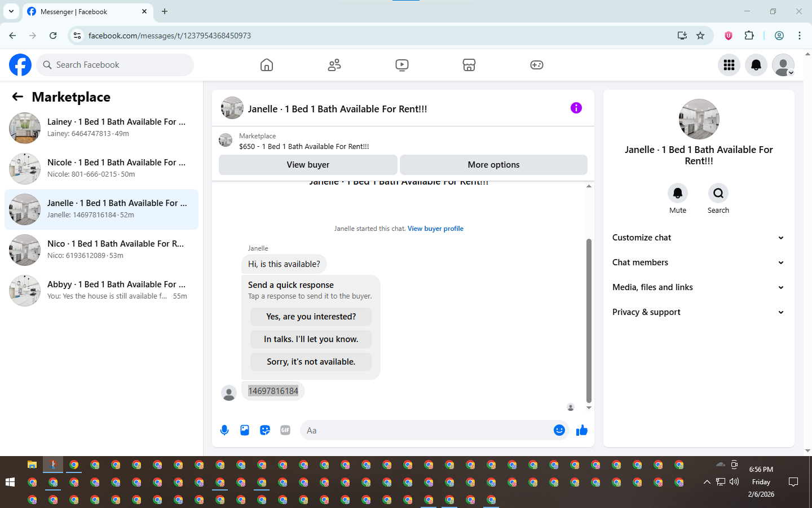Send quick response 'Sorry, it's not available.'
This screenshot has height=508, width=812.
[x=311, y=362]
